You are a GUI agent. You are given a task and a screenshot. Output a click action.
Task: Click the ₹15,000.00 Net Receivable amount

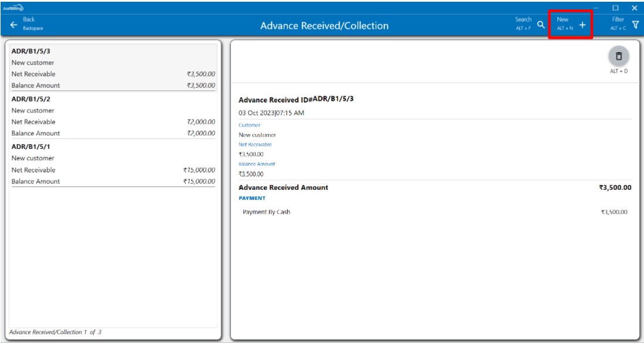[199, 170]
